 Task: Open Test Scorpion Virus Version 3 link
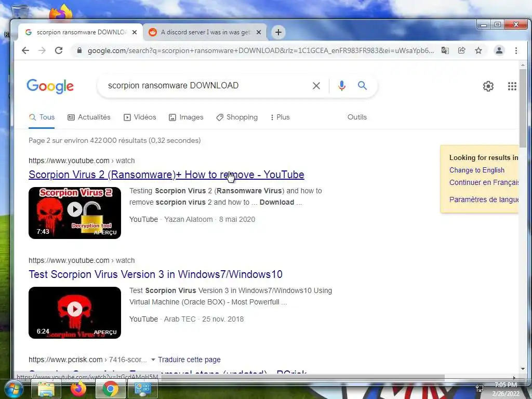point(155,274)
